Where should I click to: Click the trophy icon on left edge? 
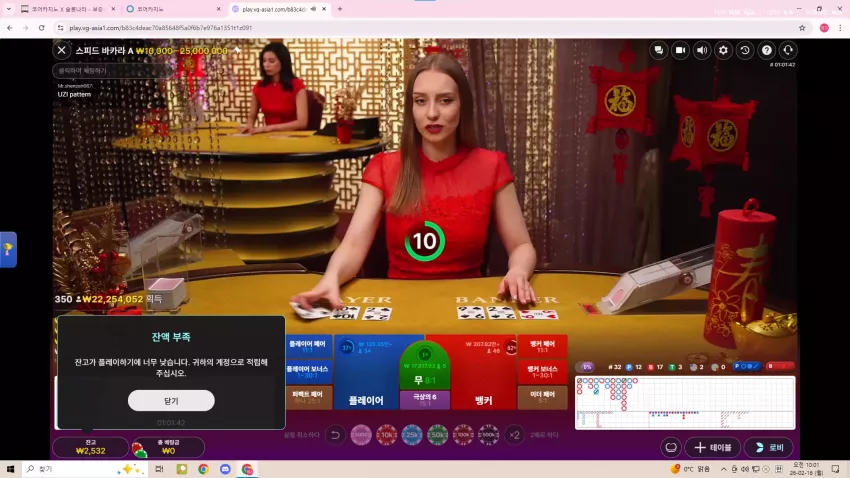click(x=8, y=249)
